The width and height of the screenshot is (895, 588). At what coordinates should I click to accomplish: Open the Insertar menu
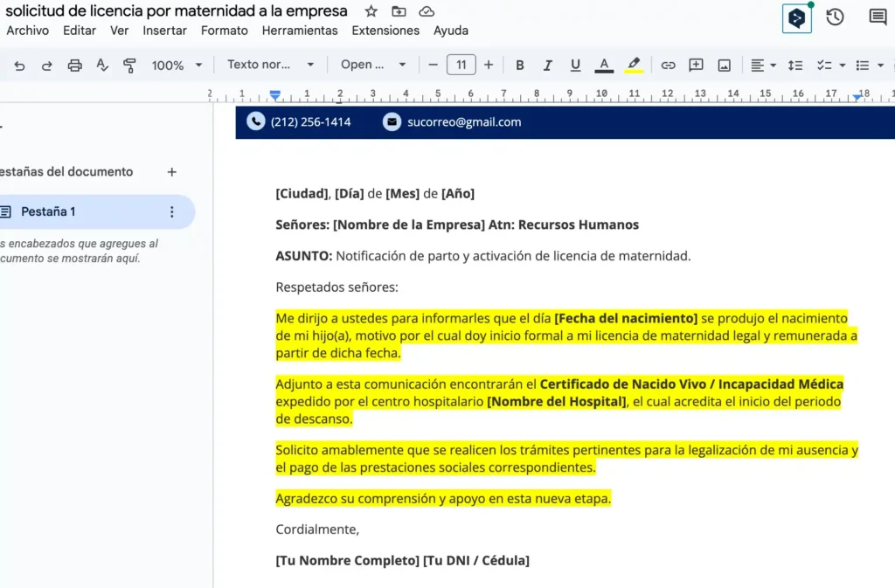pyautogui.click(x=164, y=31)
